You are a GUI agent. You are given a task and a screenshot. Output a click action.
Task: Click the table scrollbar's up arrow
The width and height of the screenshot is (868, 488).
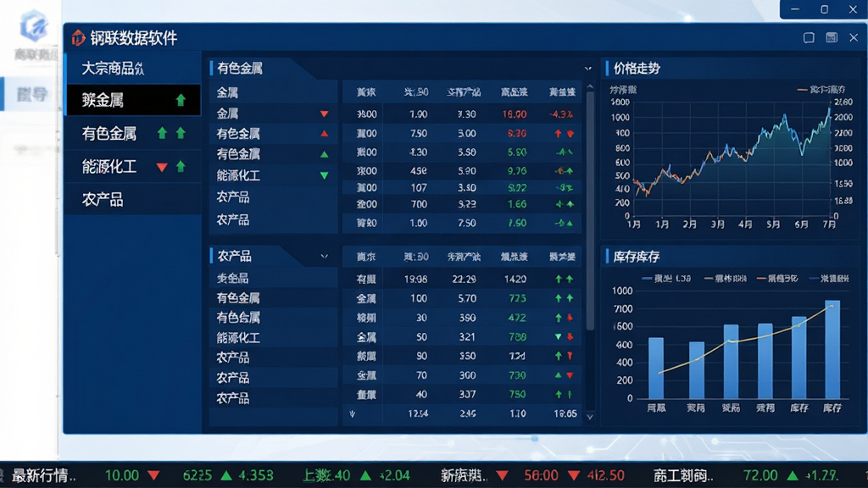[590, 87]
